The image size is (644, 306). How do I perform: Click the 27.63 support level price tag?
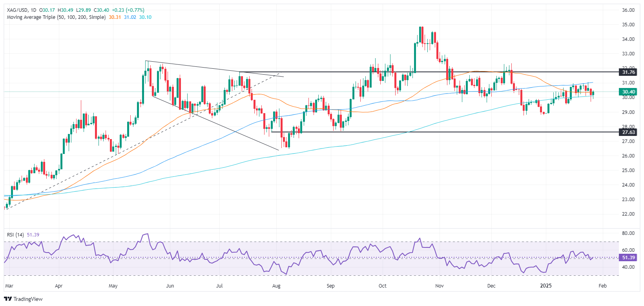628,132
